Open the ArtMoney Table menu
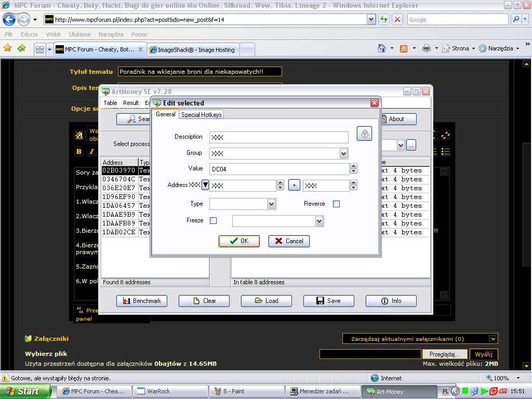Viewport: 532px width, 399px height. coord(110,103)
